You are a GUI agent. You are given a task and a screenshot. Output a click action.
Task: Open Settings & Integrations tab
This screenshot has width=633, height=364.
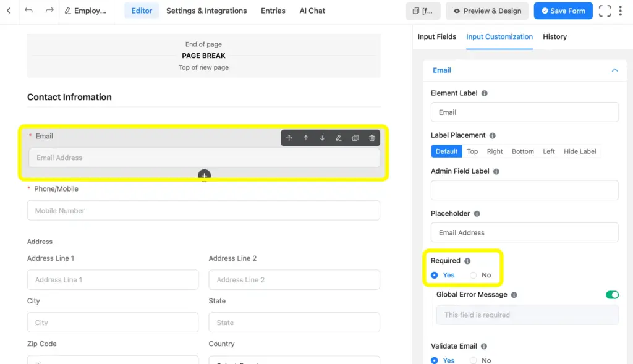pyautogui.click(x=206, y=11)
